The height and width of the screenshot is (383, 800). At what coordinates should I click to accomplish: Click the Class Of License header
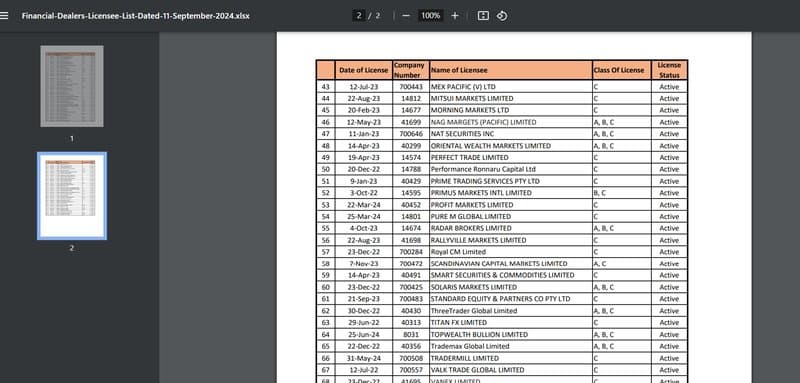pyautogui.click(x=621, y=70)
